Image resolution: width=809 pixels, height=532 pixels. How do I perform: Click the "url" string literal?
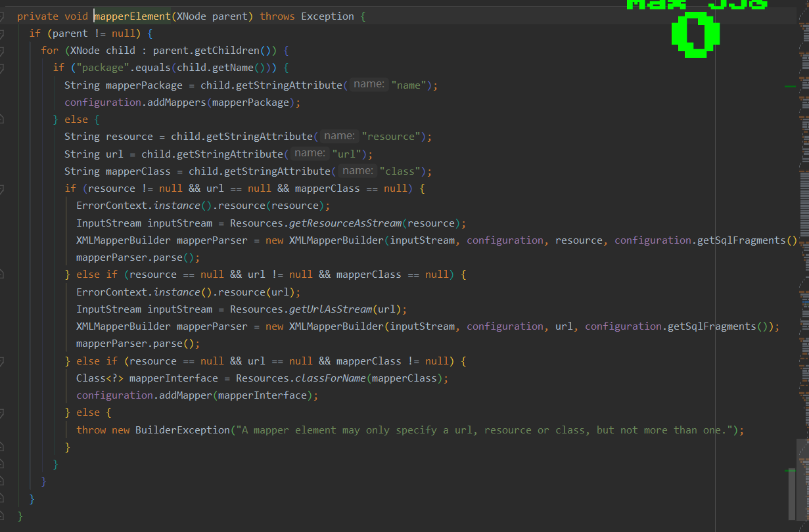347,154
